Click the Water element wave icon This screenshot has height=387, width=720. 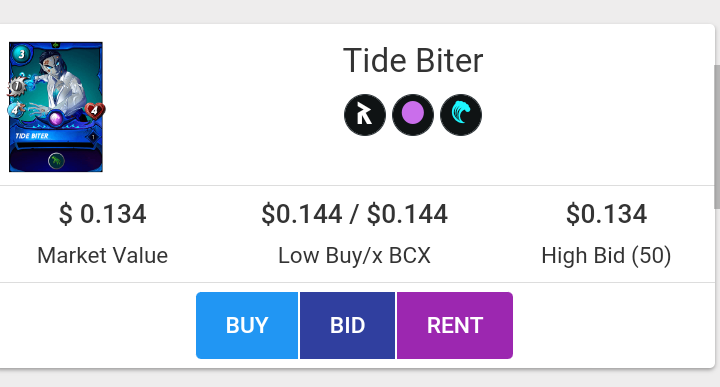coord(461,115)
